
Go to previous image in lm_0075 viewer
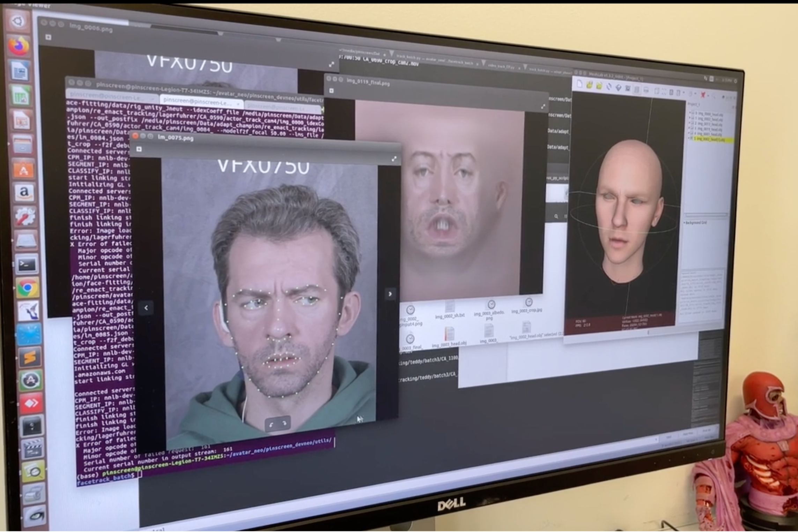(x=146, y=308)
